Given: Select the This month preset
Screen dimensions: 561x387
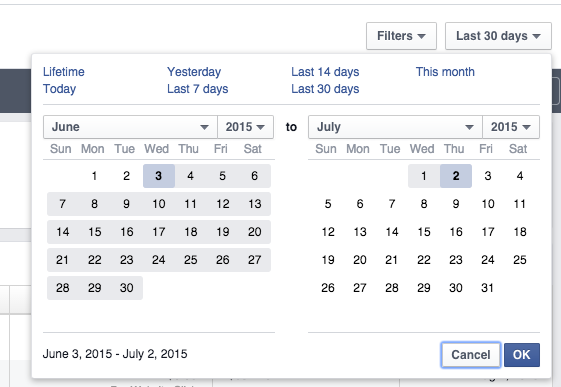Looking at the screenshot, I should coord(445,72).
